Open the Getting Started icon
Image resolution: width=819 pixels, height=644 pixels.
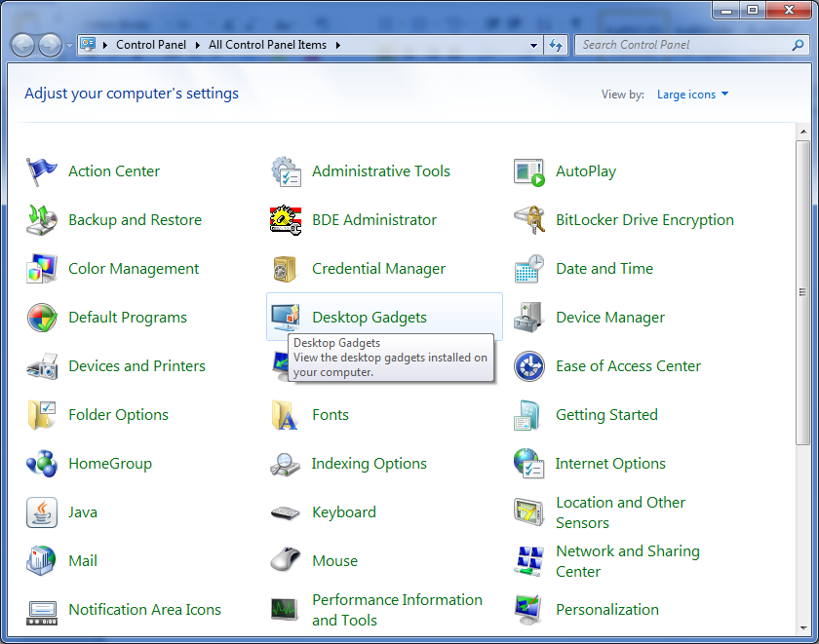point(527,415)
